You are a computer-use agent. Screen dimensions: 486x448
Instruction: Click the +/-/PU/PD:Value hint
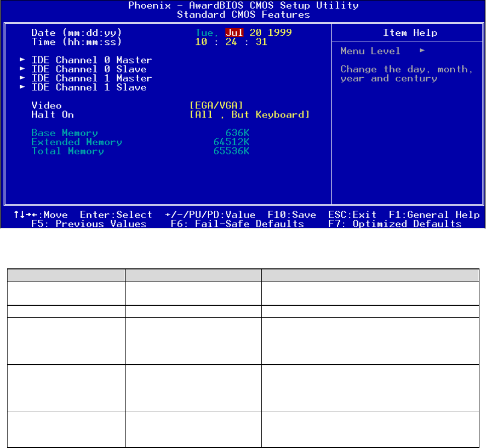click(x=210, y=215)
